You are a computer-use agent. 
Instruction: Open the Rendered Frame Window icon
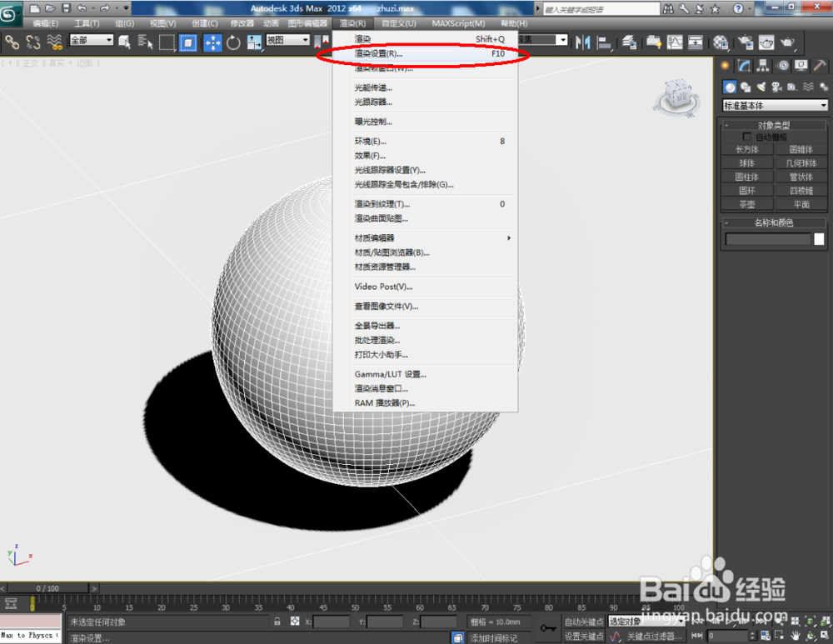766,42
